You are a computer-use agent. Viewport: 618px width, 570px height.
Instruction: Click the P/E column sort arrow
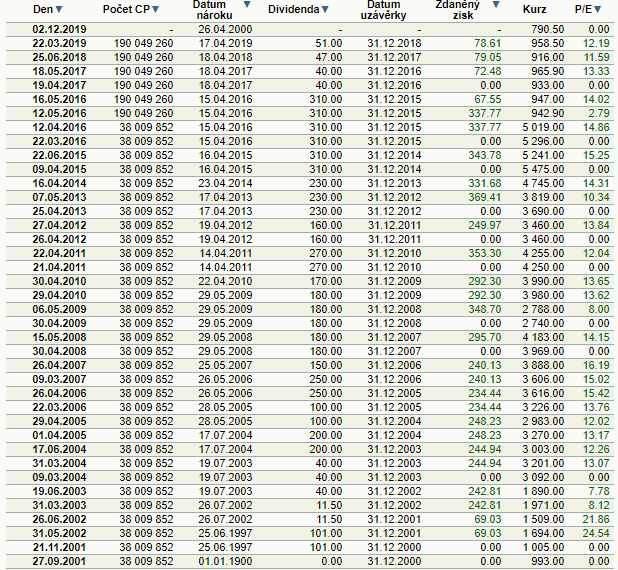599,9
